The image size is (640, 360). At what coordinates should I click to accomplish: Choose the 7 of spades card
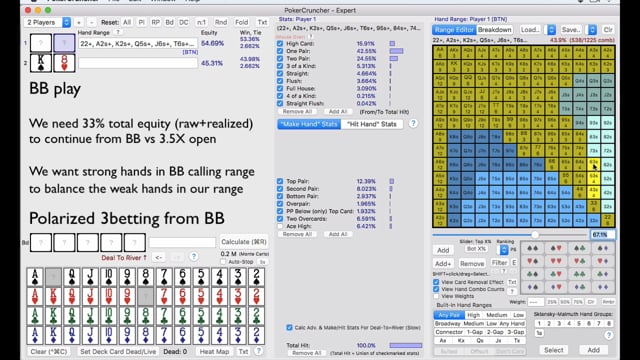coord(164,277)
